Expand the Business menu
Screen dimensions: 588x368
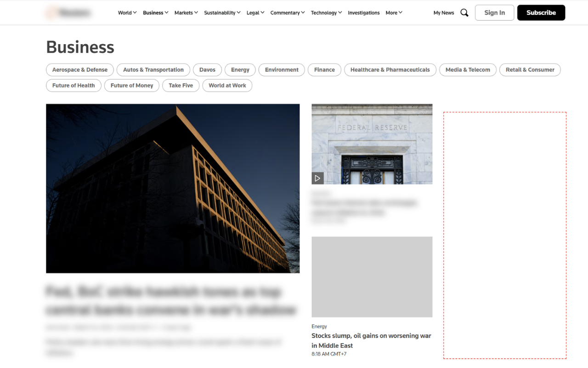click(x=156, y=13)
